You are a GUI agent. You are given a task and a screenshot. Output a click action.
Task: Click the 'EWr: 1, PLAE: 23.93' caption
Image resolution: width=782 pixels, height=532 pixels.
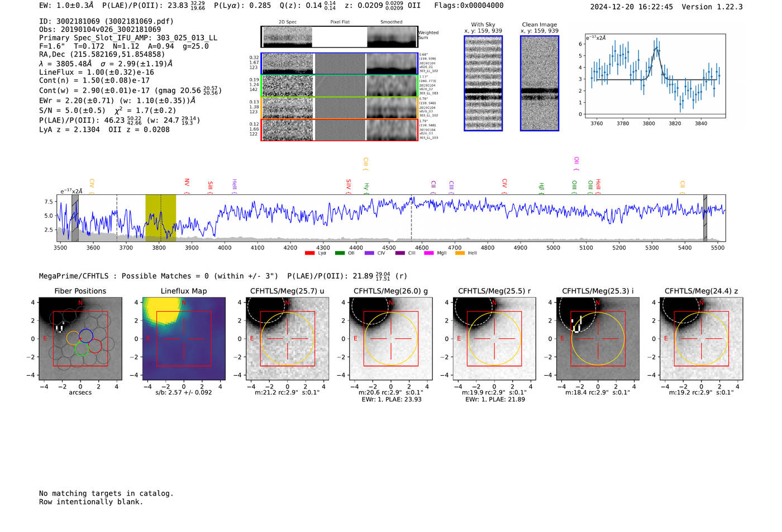[391, 400]
